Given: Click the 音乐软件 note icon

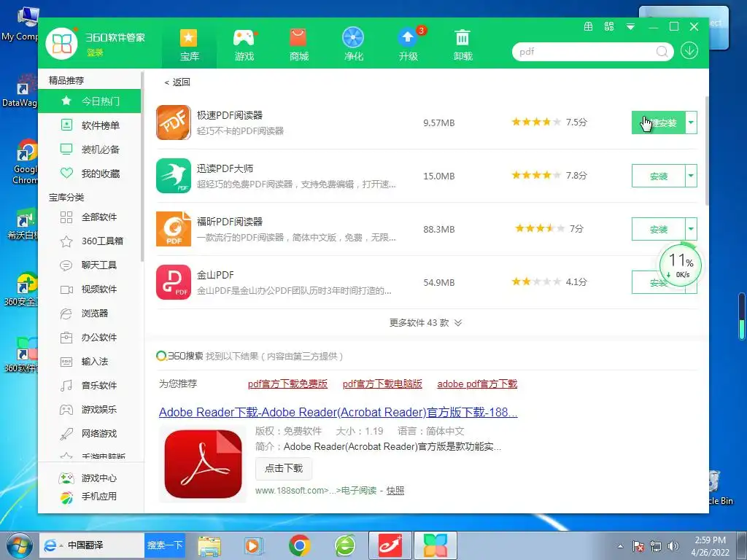Looking at the screenshot, I should click(66, 386).
